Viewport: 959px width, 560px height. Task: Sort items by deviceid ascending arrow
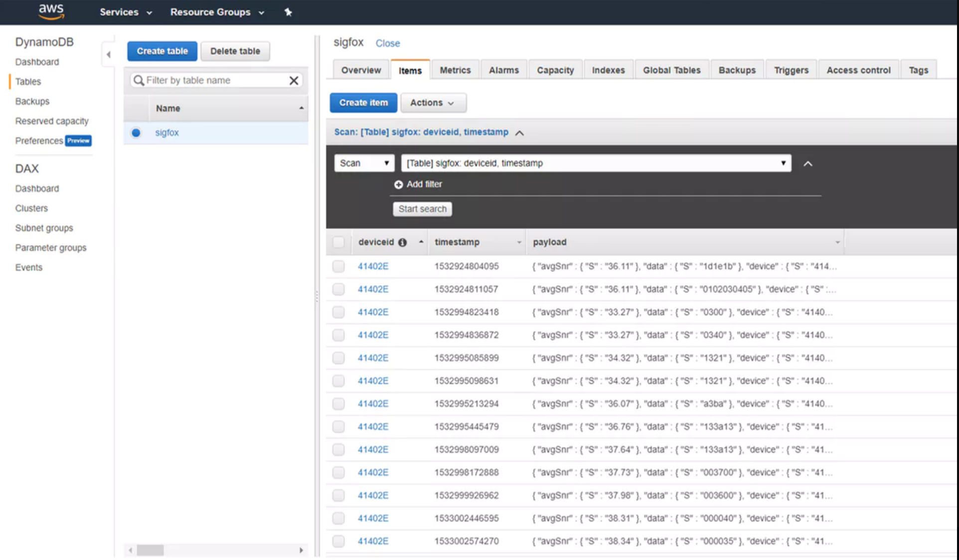421,242
